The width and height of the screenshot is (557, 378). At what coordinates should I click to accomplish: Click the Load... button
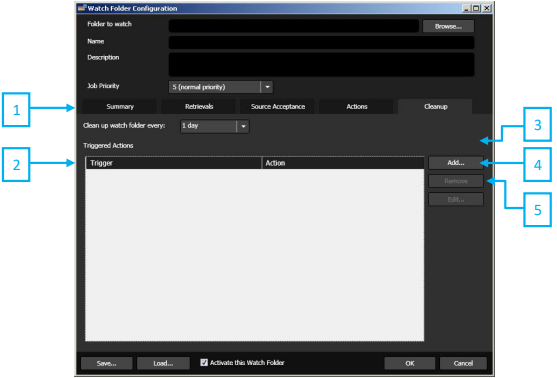point(163,363)
